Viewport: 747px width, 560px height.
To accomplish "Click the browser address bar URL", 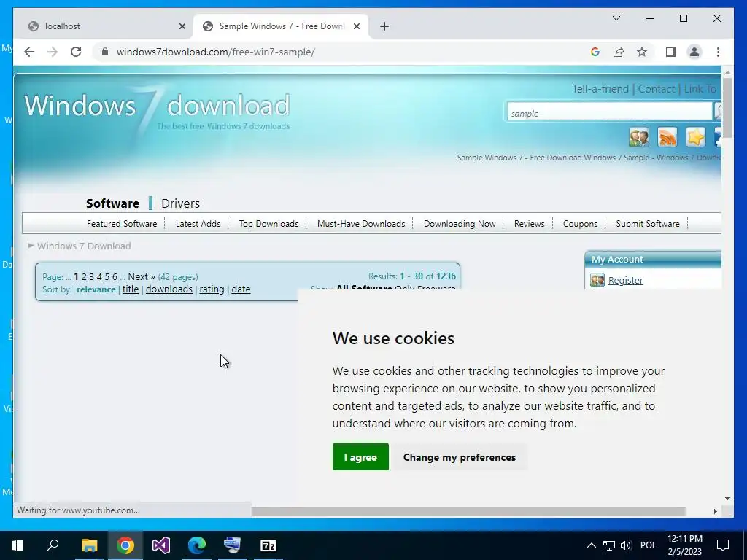I will [215, 52].
